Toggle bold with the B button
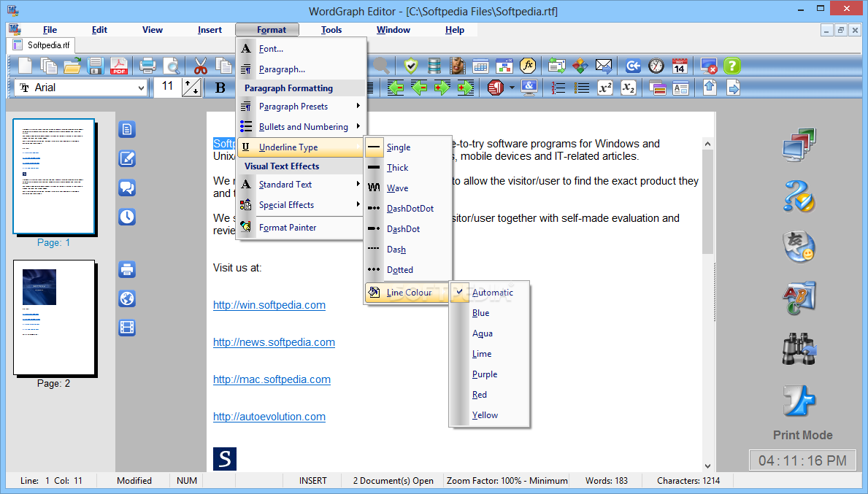Viewport: 868px width, 494px height. (x=220, y=88)
